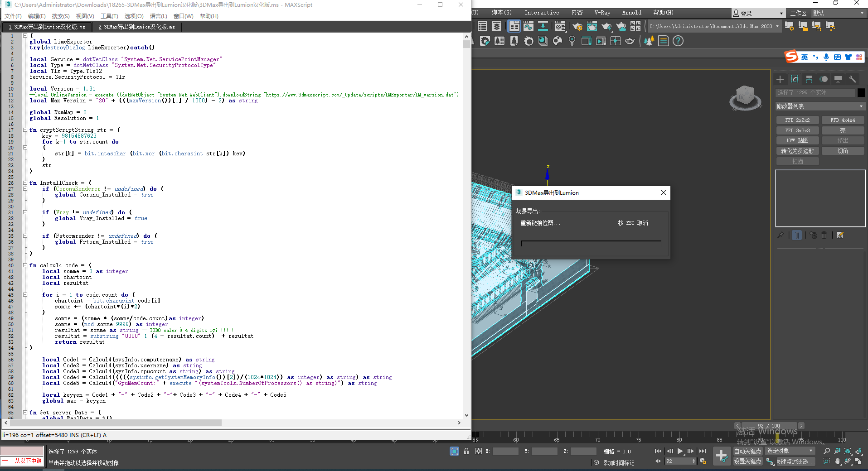Open the Layer Explorer stack icon
This screenshot has width=868, height=471.
497,26
